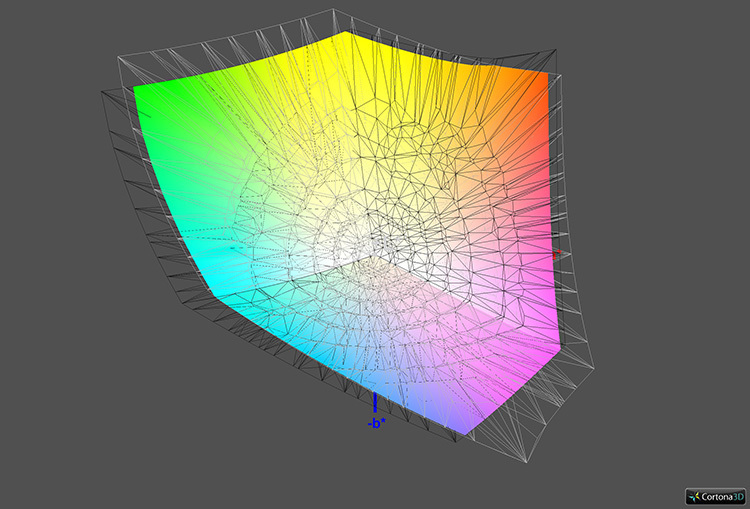Click the red axis marker on right edge

click(556, 255)
